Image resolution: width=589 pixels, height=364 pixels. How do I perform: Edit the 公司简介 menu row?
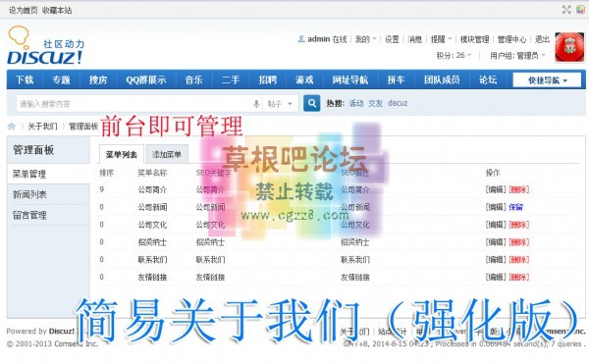pos(496,189)
